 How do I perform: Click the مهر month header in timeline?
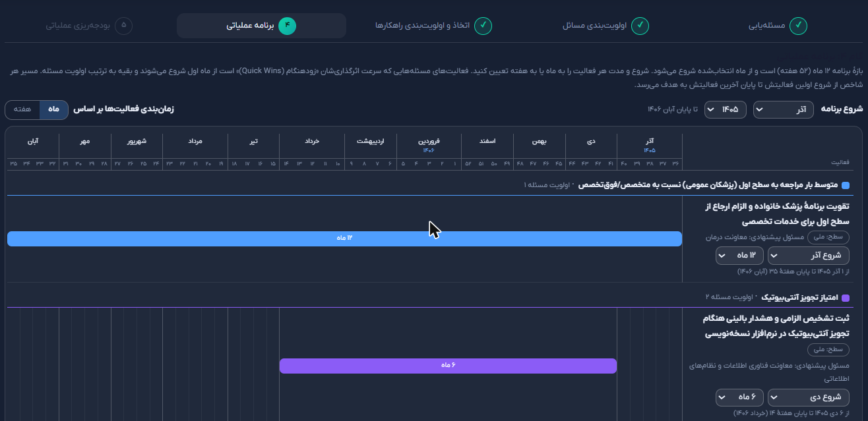coord(85,141)
